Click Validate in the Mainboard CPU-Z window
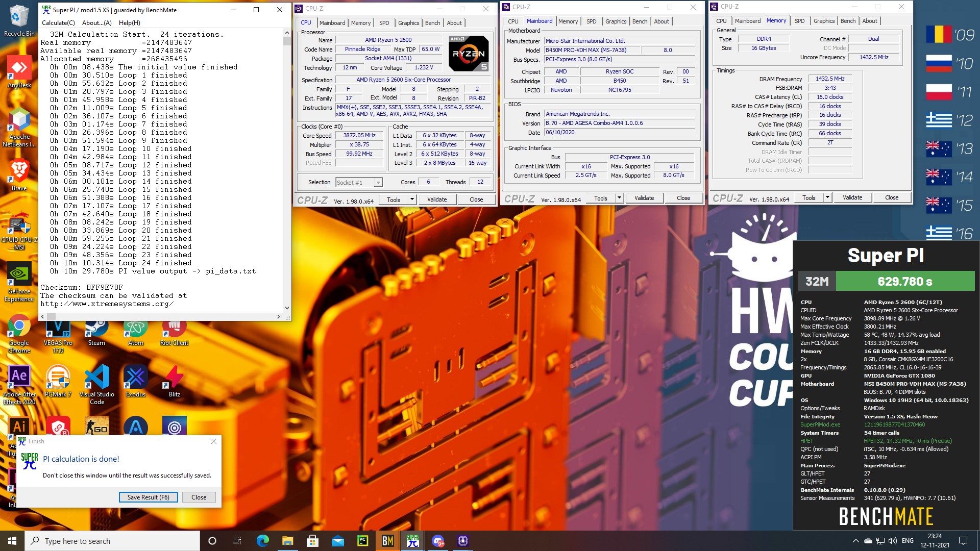980x551 pixels. pyautogui.click(x=644, y=198)
